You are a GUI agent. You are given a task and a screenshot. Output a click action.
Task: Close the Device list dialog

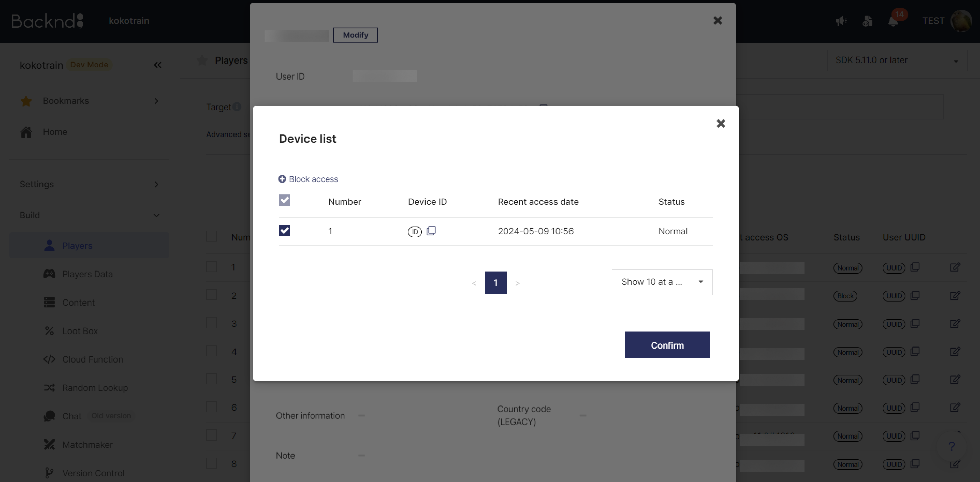click(x=721, y=124)
